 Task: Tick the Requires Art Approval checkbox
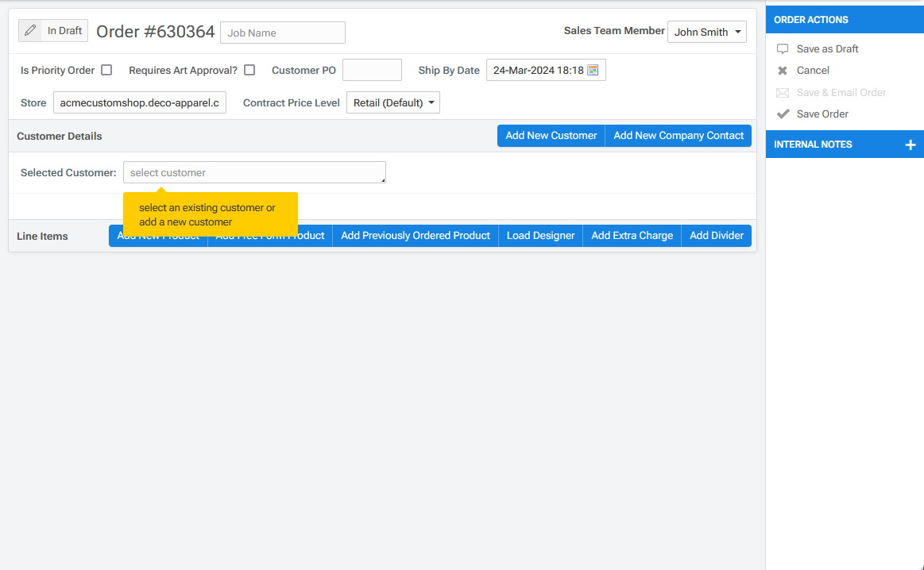(x=249, y=70)
